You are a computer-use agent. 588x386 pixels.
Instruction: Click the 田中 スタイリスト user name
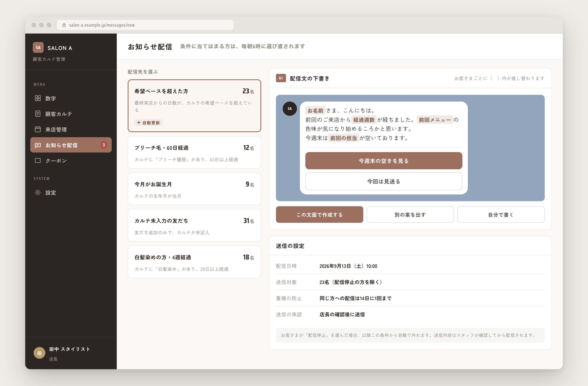point(70,349)
